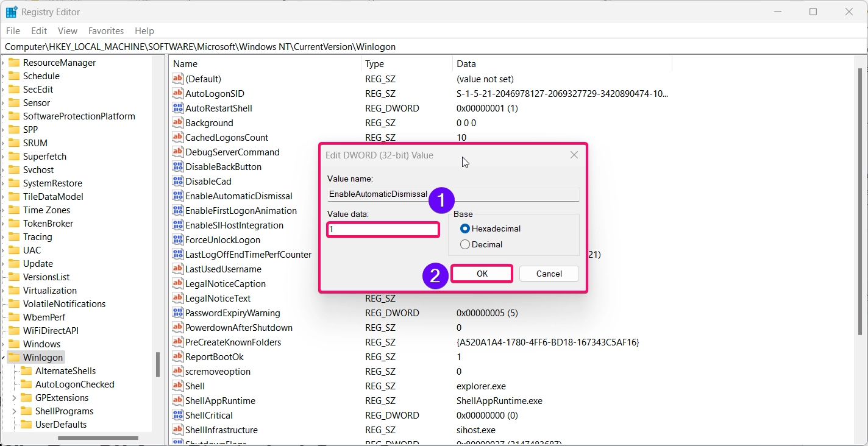This screenshot has width=868, height=446.
Task: Sort values by the Data column header
Action: click(x=562, y=63)
